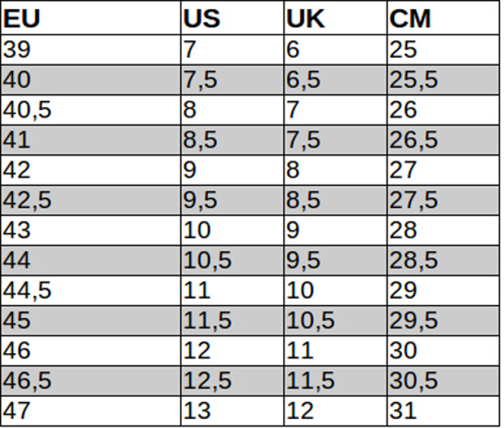The width and height of the screenshot is (504, 428).
Task: Select the UK column header cell
Action: click(335, 18)
